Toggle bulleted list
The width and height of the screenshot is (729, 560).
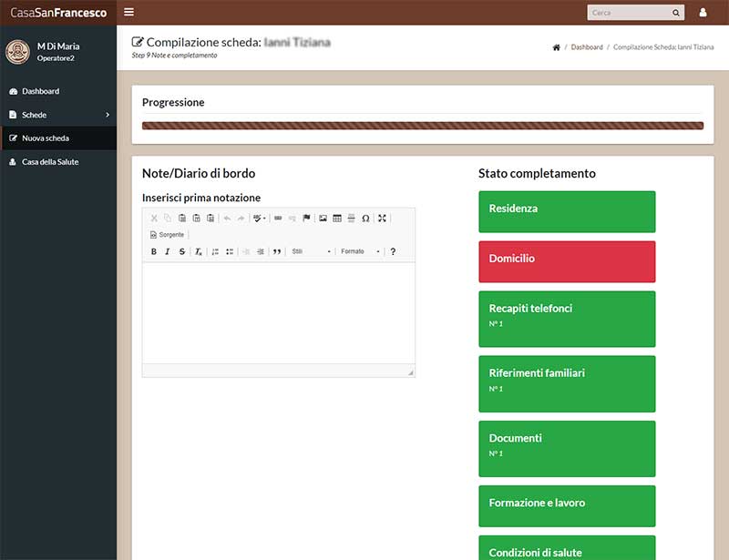(x=230, y=251)
